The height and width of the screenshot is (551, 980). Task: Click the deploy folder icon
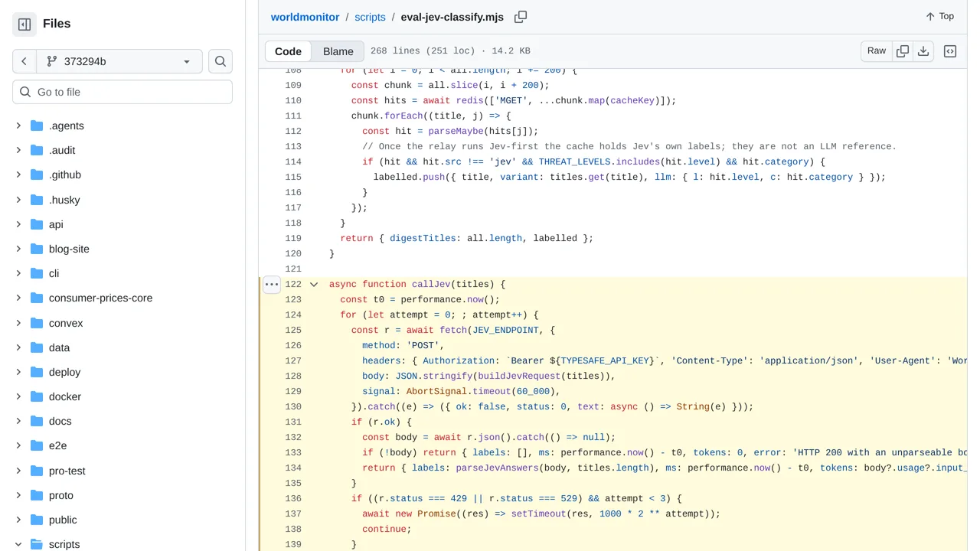click(x=37, y=372)
